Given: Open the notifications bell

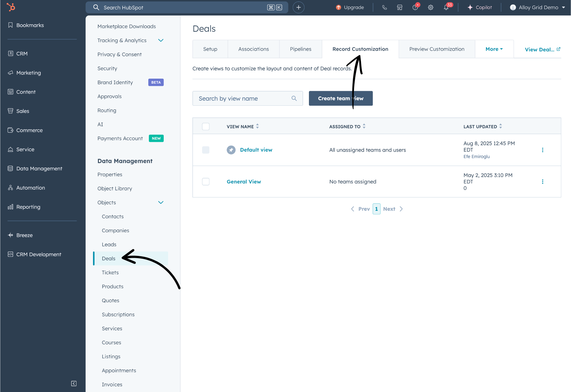Looking at the screenshot, I should pyautogui.click(x=446, y=8).
